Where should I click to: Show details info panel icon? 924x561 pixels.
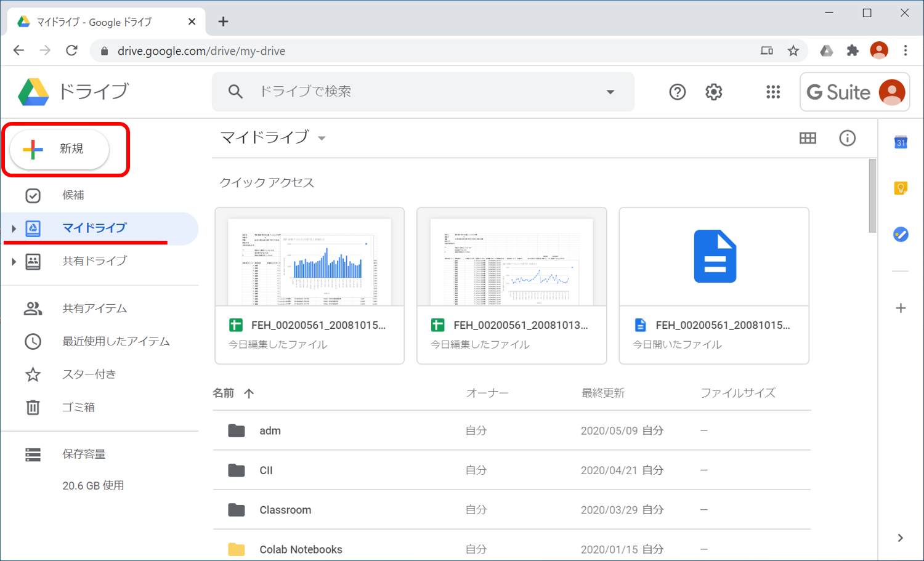coord(848,138)
